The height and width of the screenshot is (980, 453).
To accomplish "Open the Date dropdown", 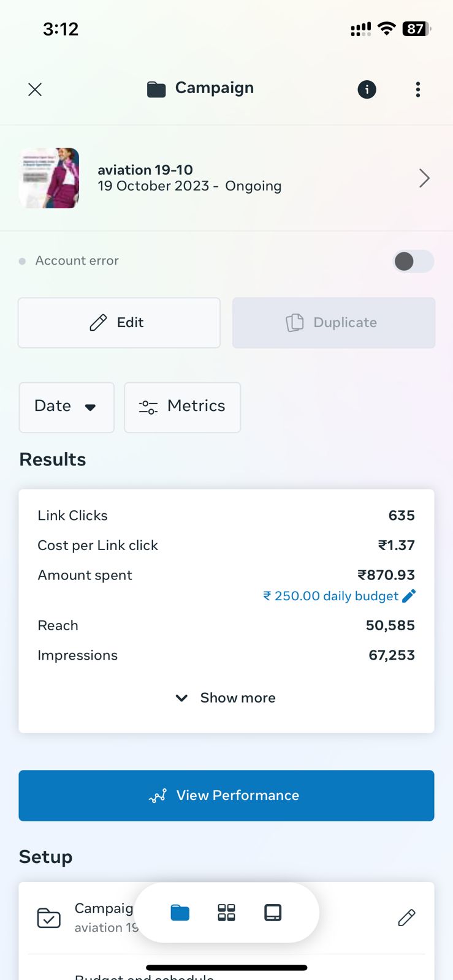I will pos(66,407).
